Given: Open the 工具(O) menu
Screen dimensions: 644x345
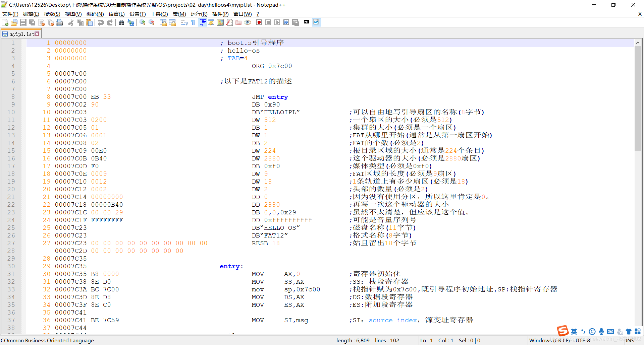Looking at the screenshot, I should click(x=159, y=14).
